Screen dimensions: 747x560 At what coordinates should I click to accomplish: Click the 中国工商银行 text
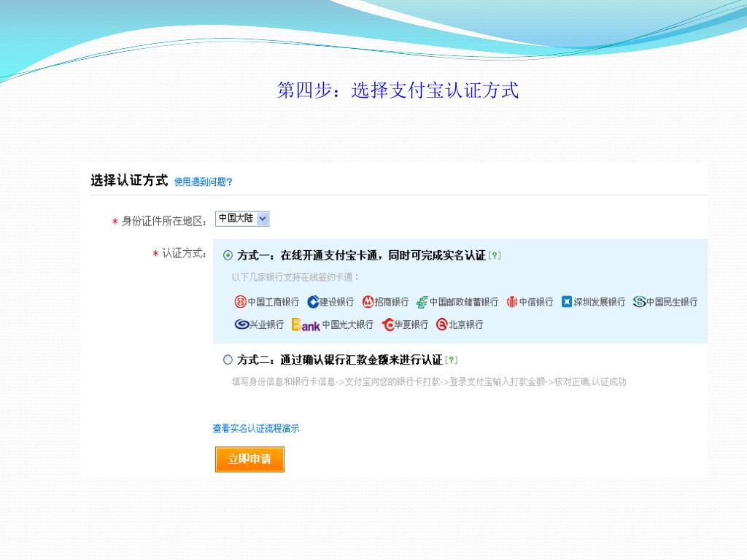point(274,302)
